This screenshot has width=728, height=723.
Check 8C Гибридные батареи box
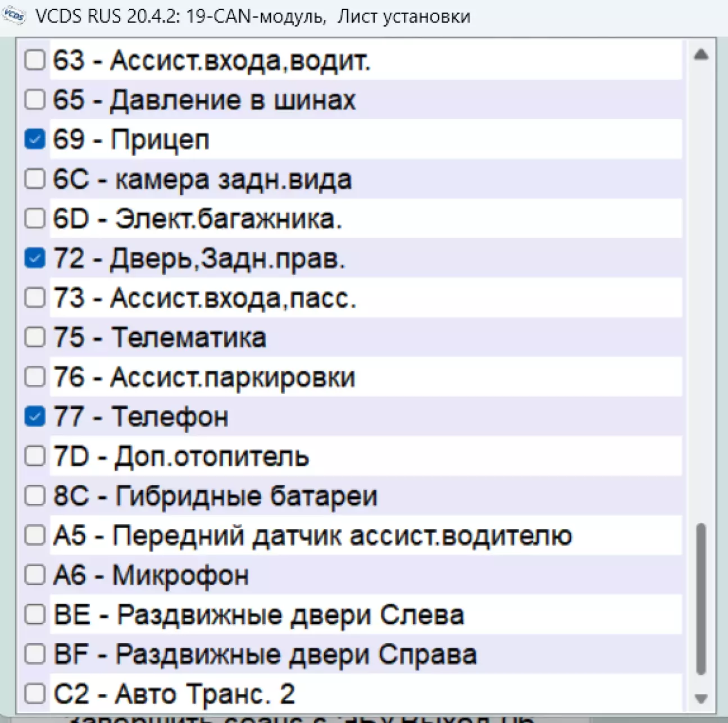point(35,496)
